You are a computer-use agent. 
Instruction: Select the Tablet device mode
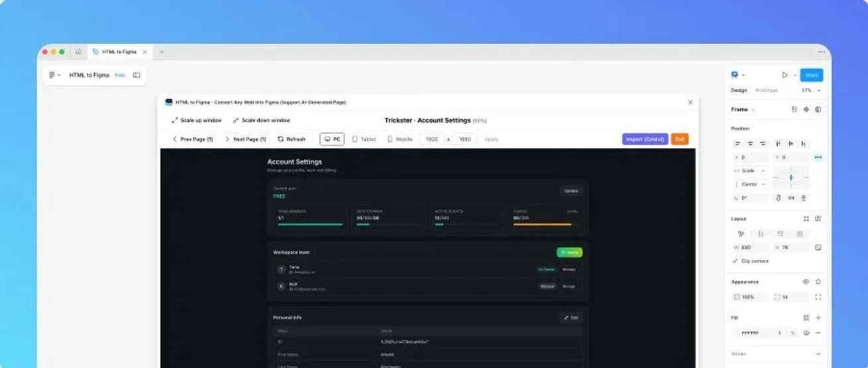click(364, 139)
